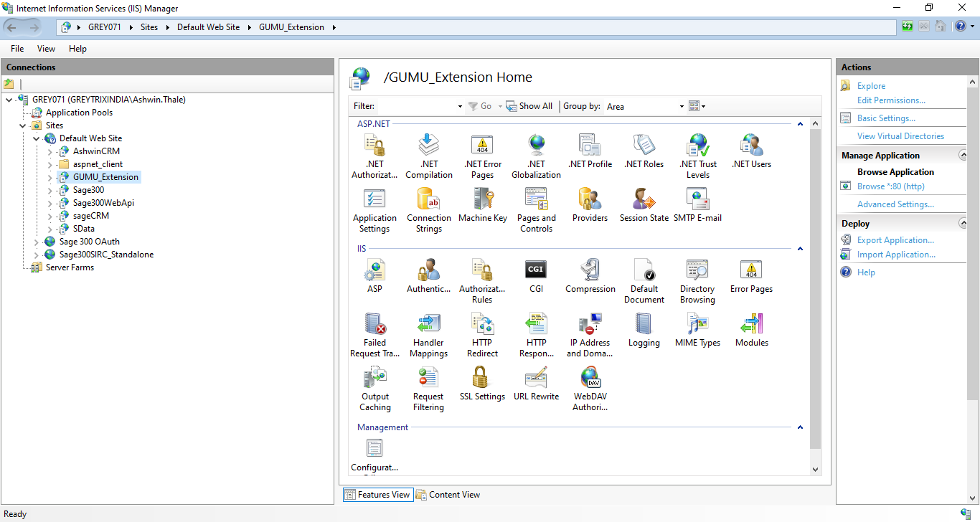
Task: Click the Explore action link
Action: (x=871, y=86)
